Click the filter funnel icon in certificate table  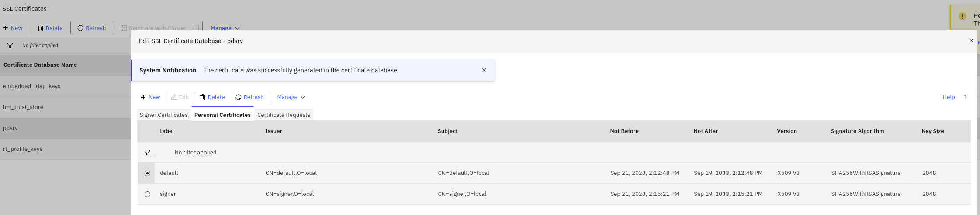point(147,153)
